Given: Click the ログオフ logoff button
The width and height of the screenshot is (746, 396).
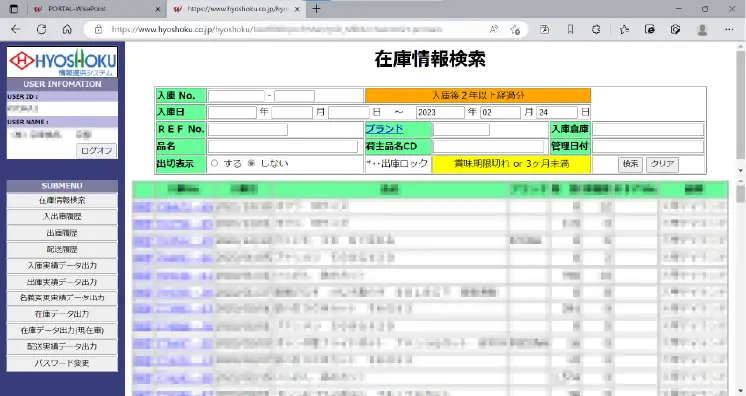Looking at the screenshot, I should click(x=97, y=151).
